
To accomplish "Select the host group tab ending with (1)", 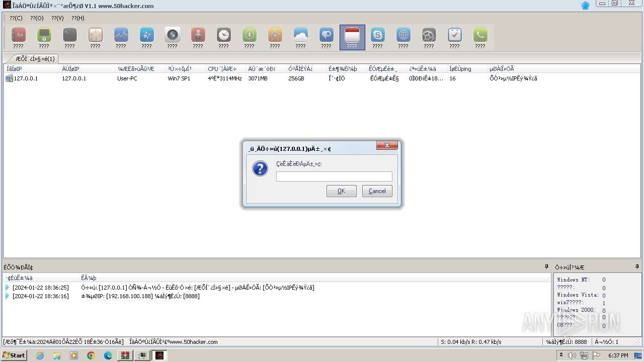I will coord(34,58).
